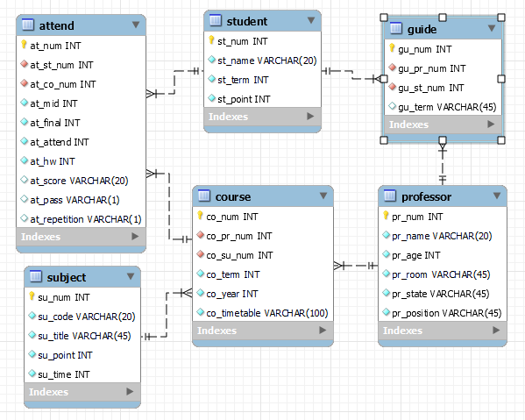The width and height of the screenshot is (525, 420).
Task: Select the at_repetition VARCHAR(1) column
Action: 81,219
